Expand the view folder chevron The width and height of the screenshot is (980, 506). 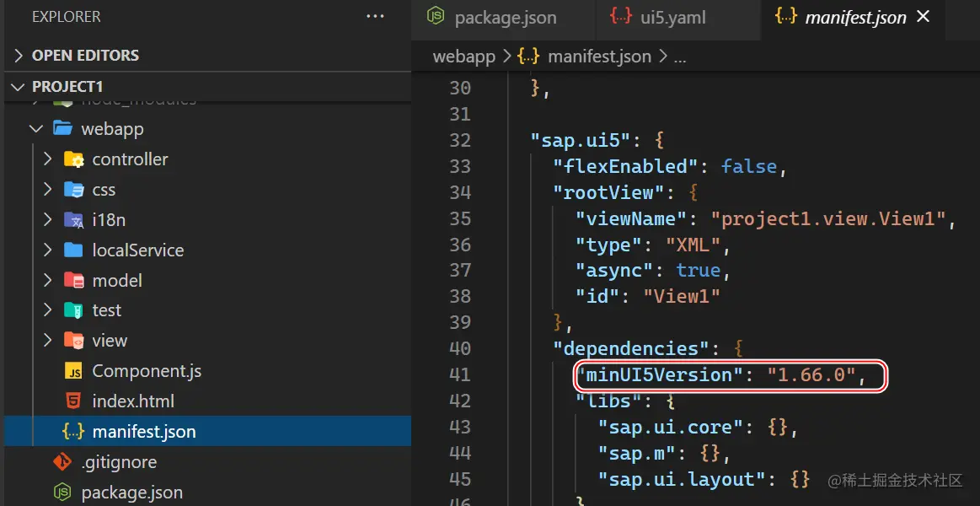point(47,341)
